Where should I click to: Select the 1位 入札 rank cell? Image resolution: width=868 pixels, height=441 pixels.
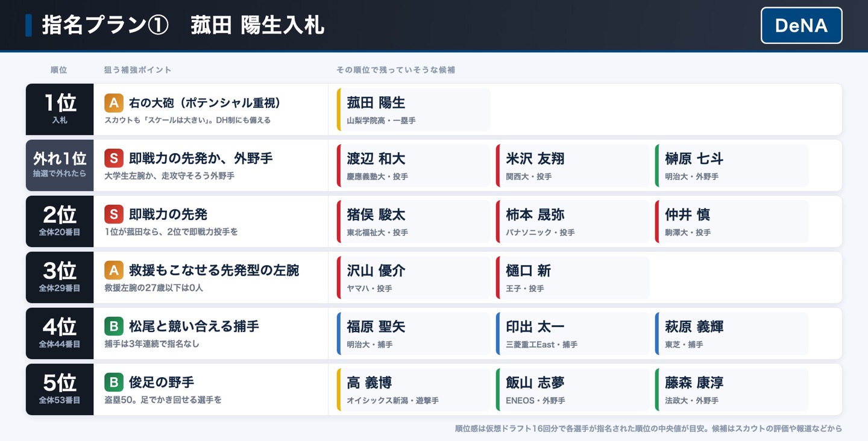pos(60,109)
